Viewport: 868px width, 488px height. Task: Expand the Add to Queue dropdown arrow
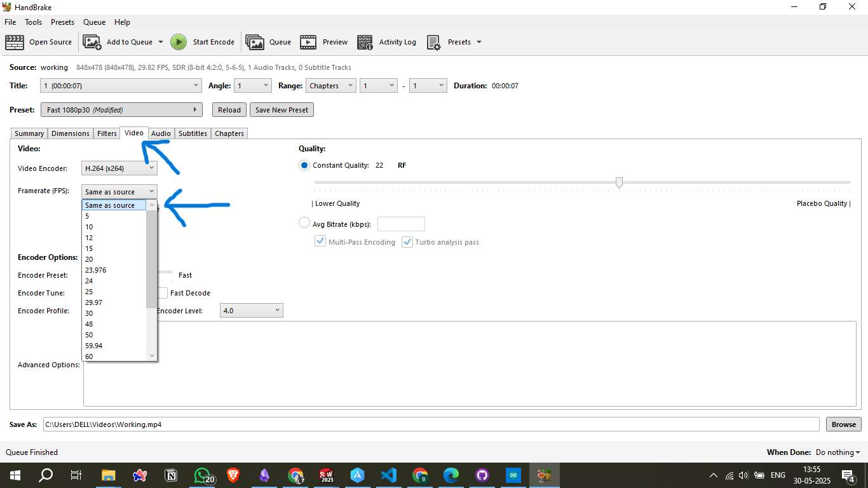[x=160, y=42]
